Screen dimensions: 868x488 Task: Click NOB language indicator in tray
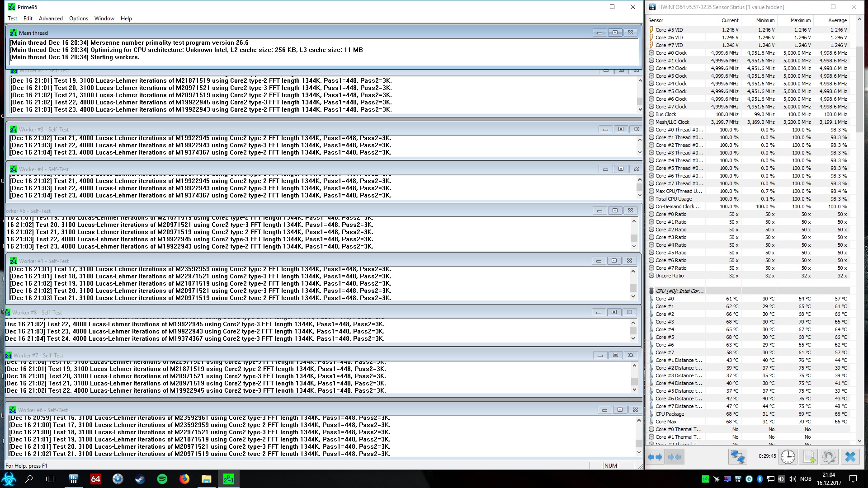(x=806, y=479)
